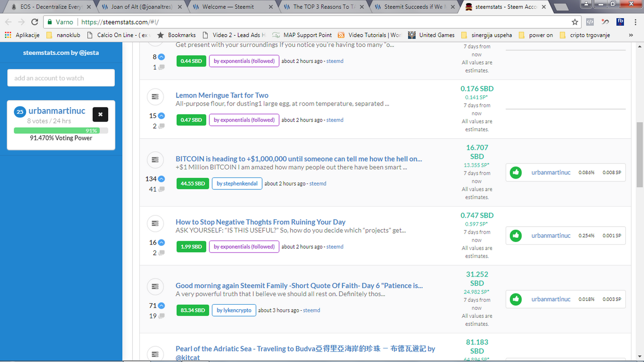
Task: Switch to Joan of Alt tab
Action: click(x=142, y=7)
